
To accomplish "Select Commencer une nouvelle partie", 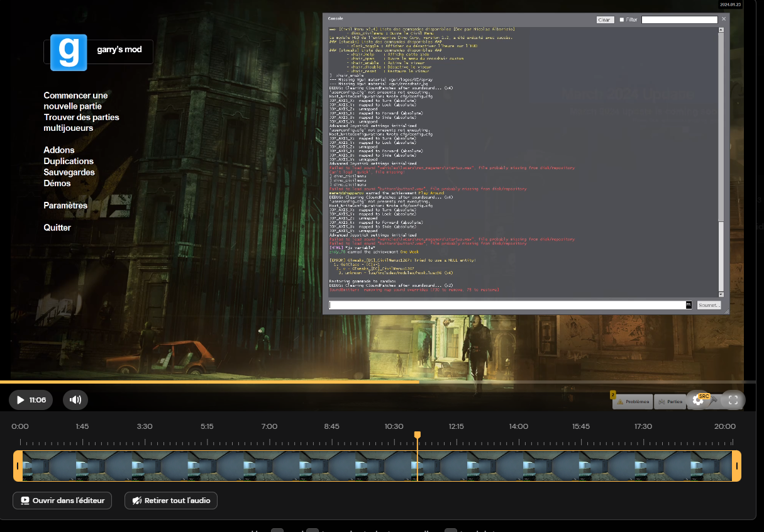I will click(75, 101).
